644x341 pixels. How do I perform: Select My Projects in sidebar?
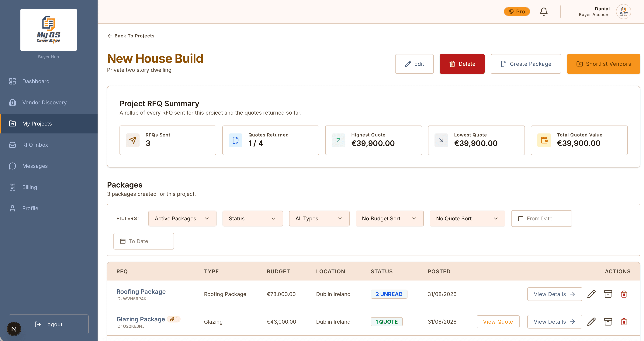point(49,123)
